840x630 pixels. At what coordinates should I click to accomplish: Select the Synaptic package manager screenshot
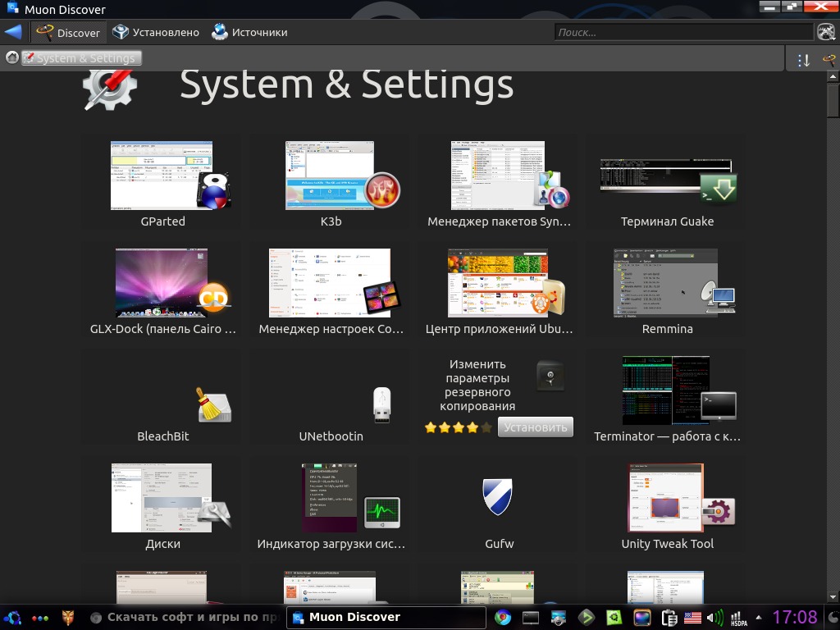498,176
